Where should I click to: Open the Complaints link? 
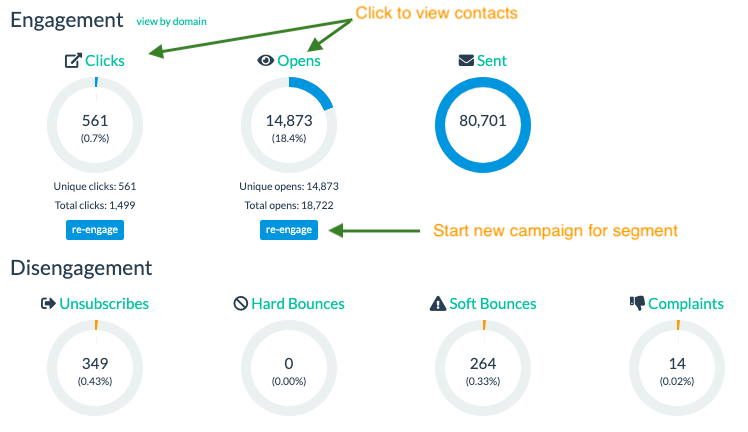click(x=686, y=303)
